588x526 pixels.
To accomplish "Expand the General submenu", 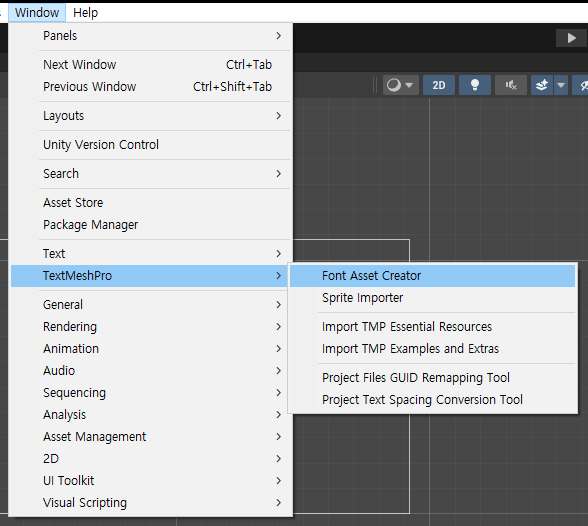I will pyautogui.click(x=150, y=304).
